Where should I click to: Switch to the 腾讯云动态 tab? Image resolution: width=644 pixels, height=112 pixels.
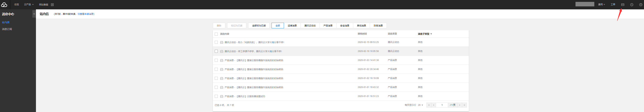[x=310, y=26]
